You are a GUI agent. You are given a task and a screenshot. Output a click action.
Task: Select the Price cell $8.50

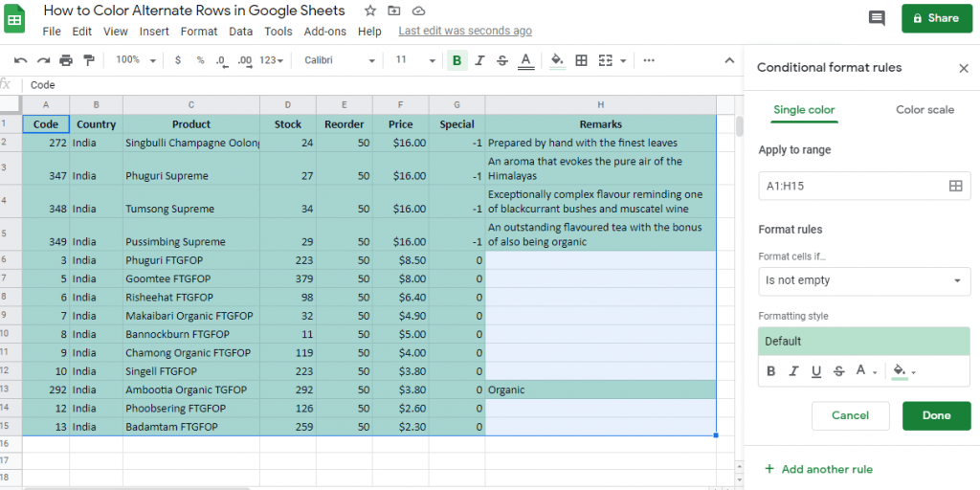click(x=401, y=260)
